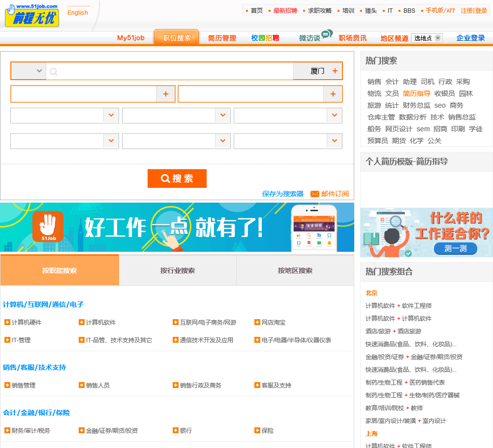Open the 简历管理 tab

[222, 38]
